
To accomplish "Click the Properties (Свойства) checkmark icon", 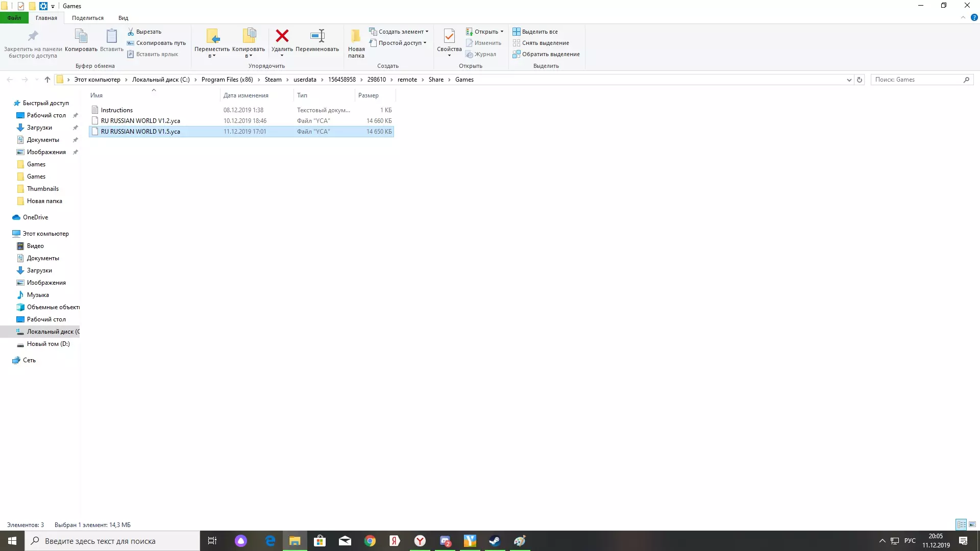I will [449, 36].
